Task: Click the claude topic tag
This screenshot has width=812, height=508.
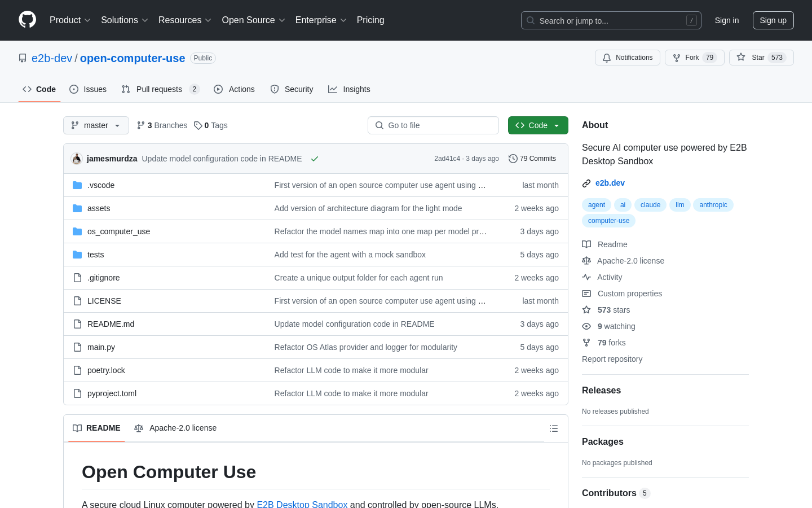Action: (650, 205)
